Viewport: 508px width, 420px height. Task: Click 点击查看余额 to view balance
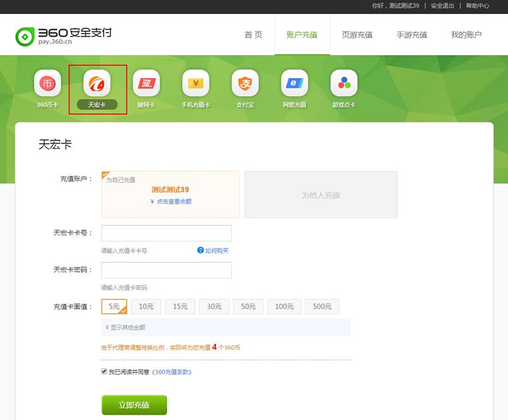[171, 201]
